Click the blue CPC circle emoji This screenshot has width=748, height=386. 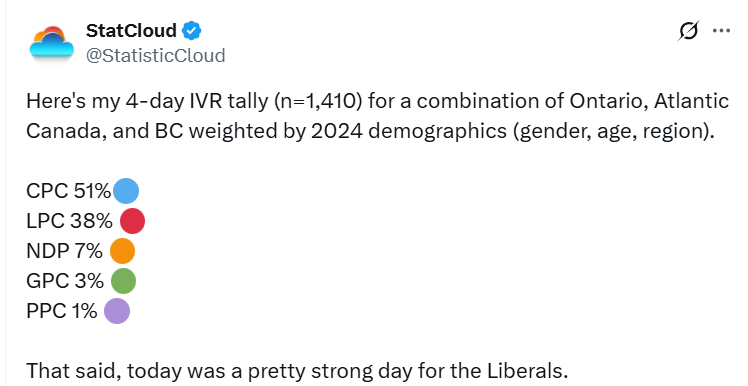tap(126, 191)
